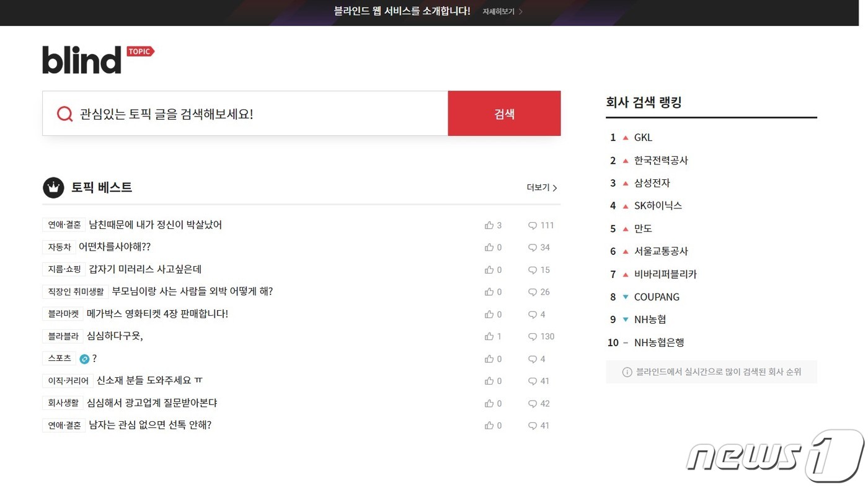Image resolution: width=868 pixels, height=490 pixels.
Task: Select the 블라마켓 category tag
Action: pyautogui.click(x=63, y=314)
